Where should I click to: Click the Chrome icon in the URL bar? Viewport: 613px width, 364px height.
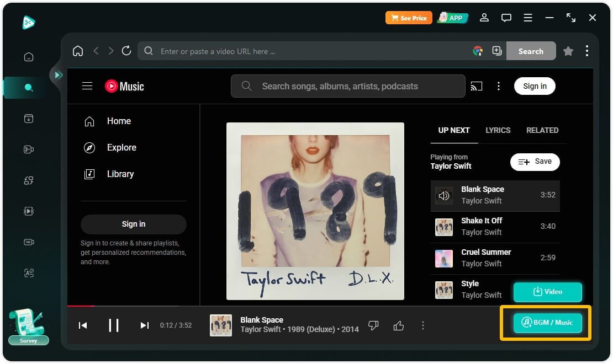click(x=478, y=51)
